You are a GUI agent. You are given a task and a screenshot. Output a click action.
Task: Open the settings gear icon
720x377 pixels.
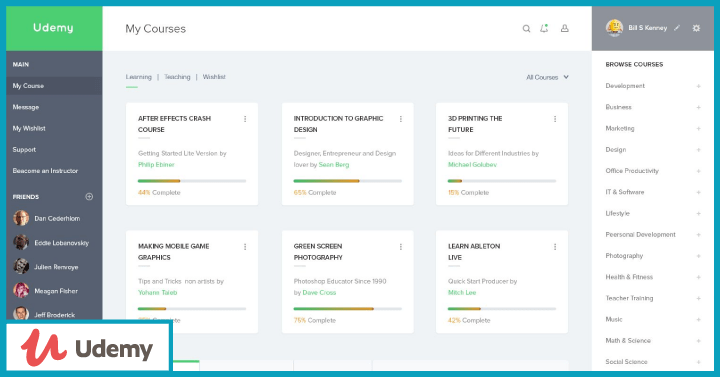pos(696,28)
